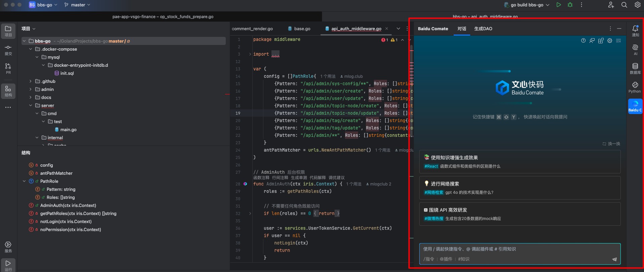
Task: Open the Comate conversation history list icon
Action: click(618, 41)
